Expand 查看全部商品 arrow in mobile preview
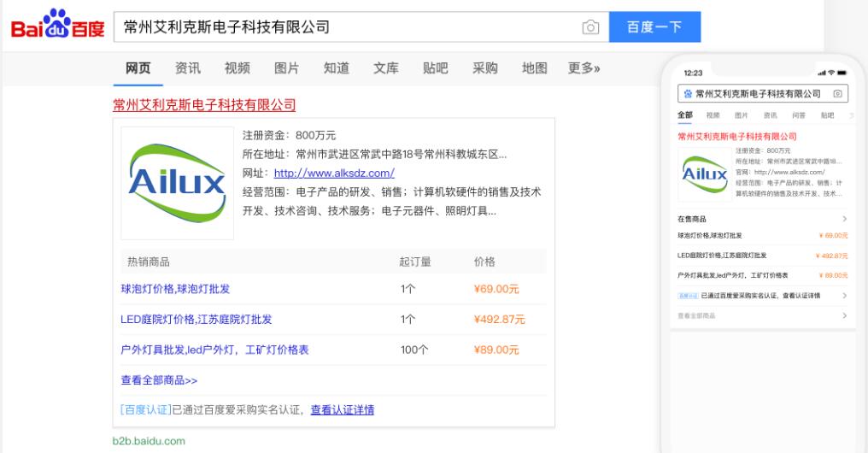 pyautogui.click(x=844, y=316)
